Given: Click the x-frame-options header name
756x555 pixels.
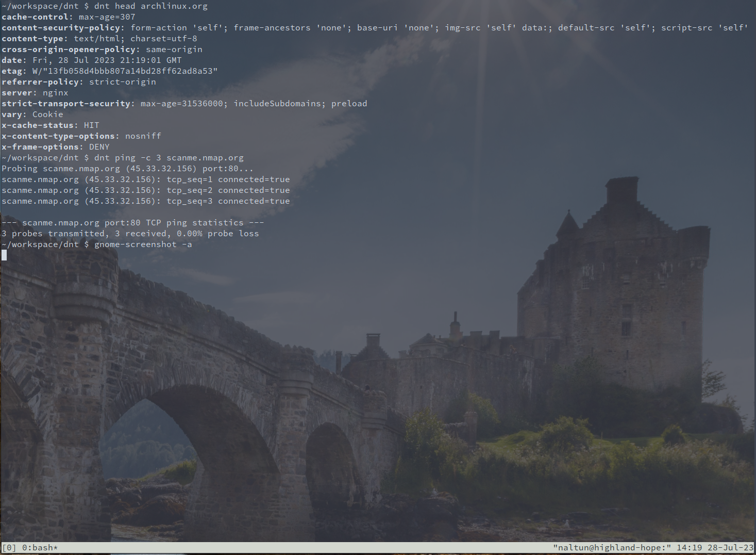Looking at the screenshot, I should [x=40, y=147].
